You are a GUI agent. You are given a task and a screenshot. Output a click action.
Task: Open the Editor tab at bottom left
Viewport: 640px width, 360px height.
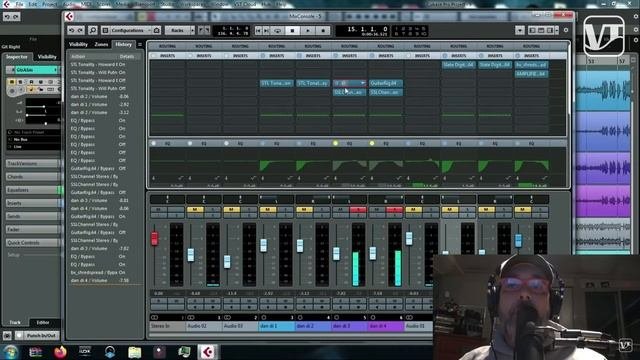point(43,323)
